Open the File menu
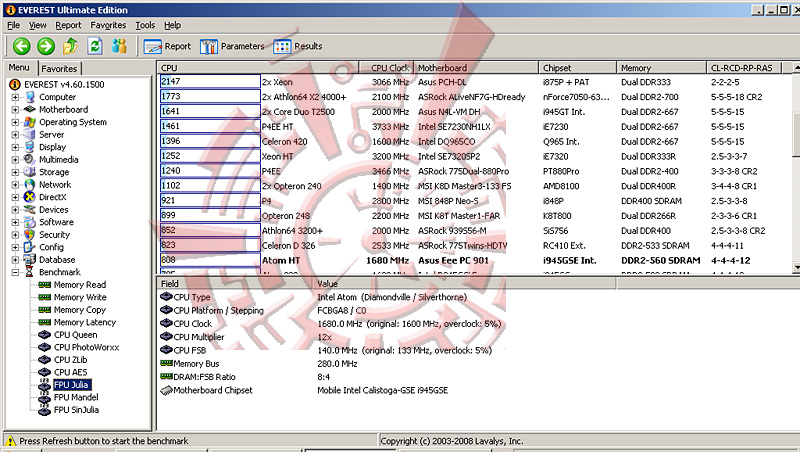 (x=13, y=25)
